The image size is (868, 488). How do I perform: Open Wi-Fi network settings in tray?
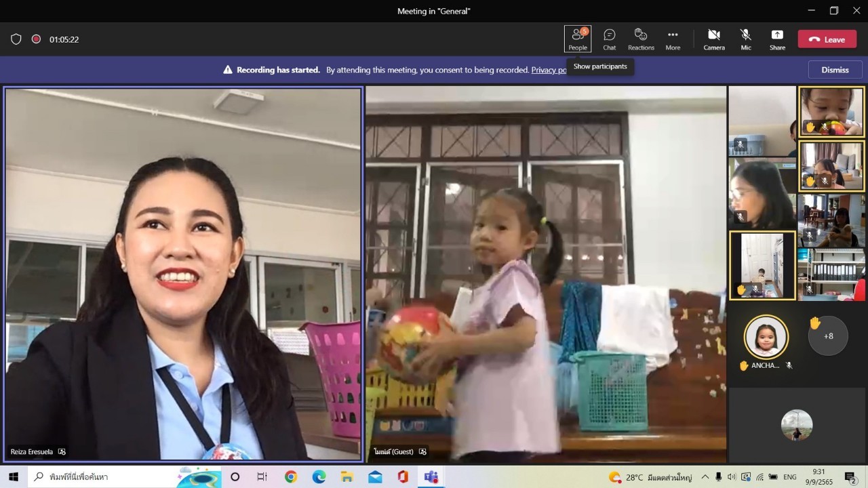[x=759, y=477]
